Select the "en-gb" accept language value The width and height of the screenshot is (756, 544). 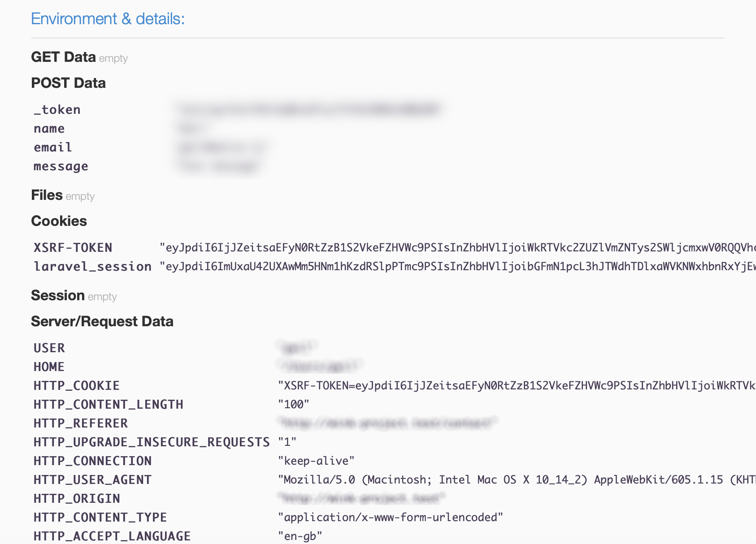pos(300,536)
